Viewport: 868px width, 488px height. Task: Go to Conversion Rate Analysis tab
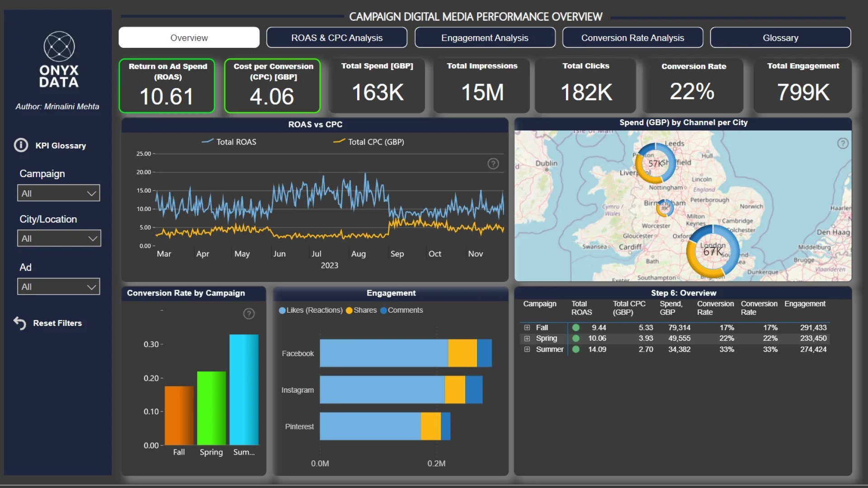[633, 38]
